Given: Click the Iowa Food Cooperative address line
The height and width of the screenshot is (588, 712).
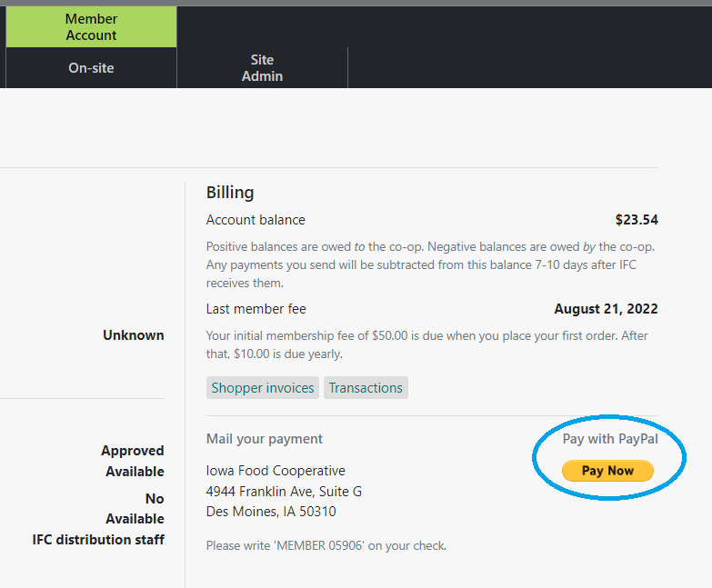Looking at the screenshot, I should tap(276, 471).
